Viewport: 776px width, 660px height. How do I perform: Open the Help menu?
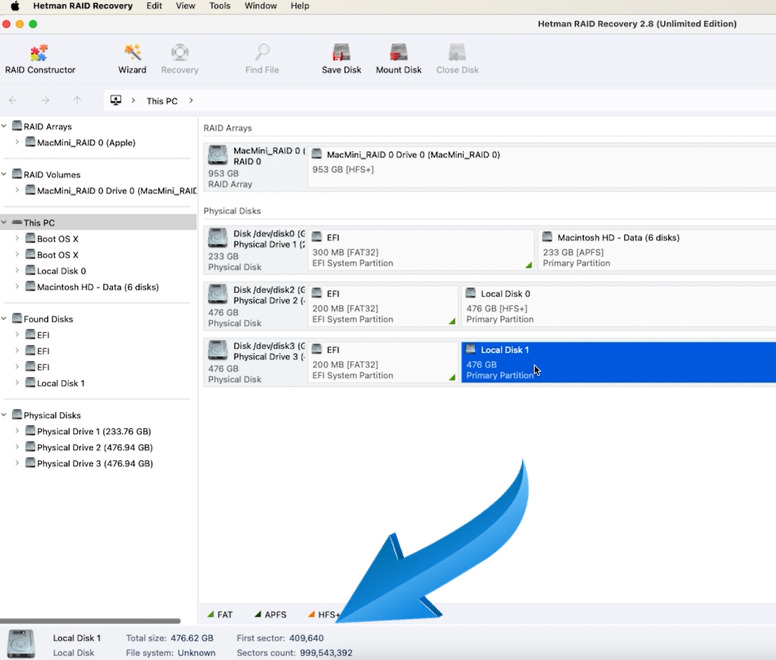click(300, 6)
